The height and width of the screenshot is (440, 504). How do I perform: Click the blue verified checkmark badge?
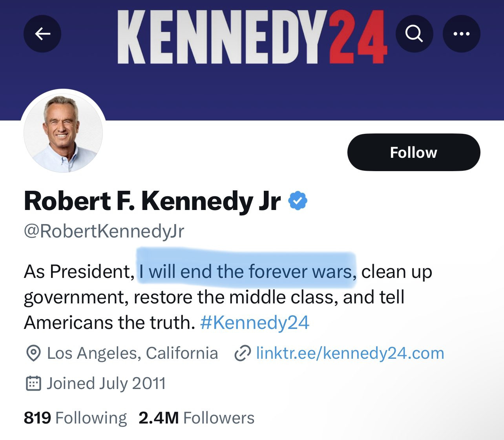[298, 201]
